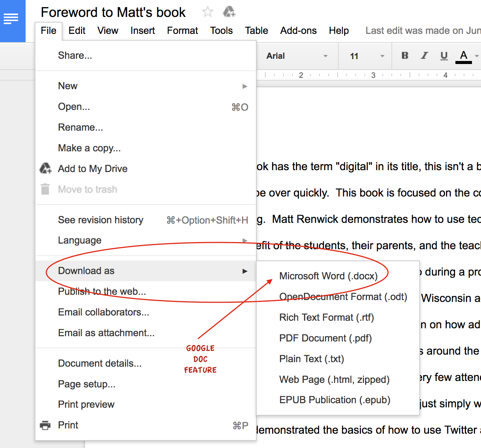Screen dimensions: 481x448
Task: Toggle underline formatting
Action: click(x=444, y=56)
